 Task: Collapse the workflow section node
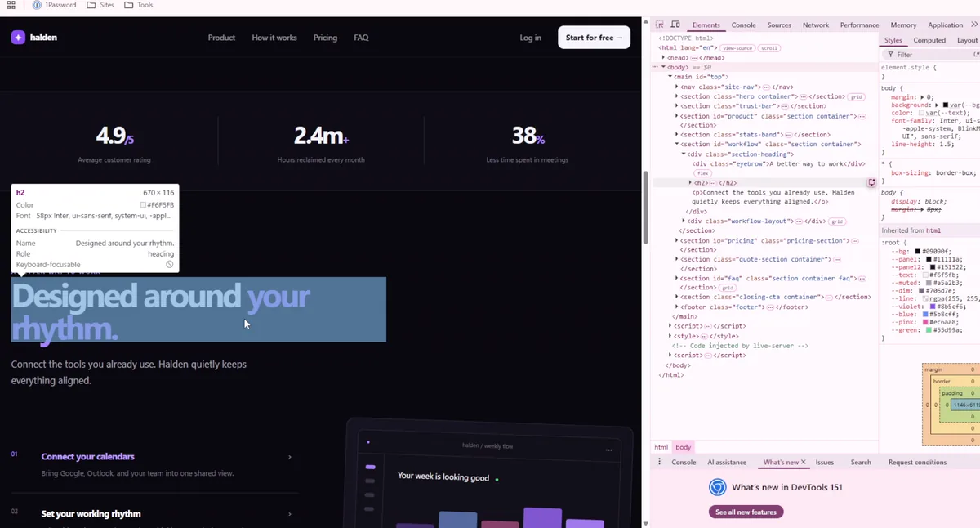coord(677,144)
